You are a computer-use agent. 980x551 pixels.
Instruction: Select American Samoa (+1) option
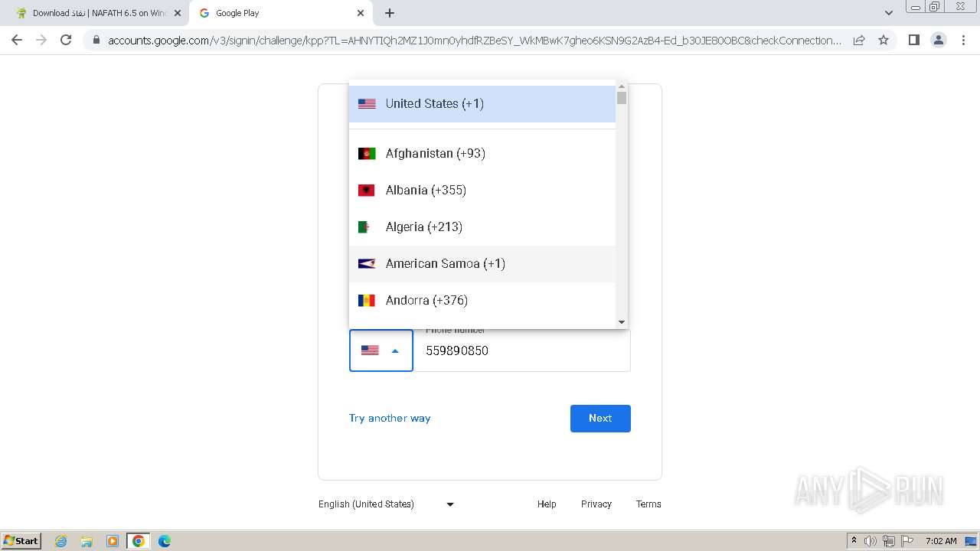point(482,263)
